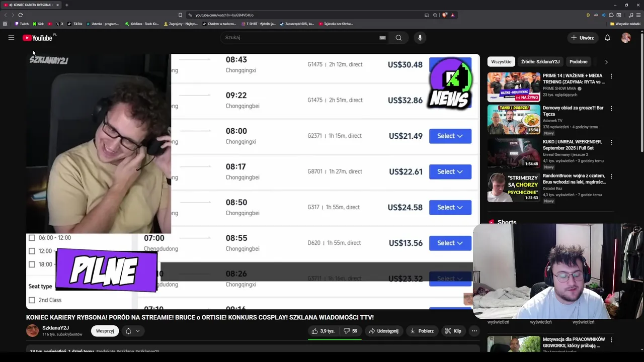Open STRIMERZY SĄ CHORZY thumbnail
This screenshot has width=644, height=362.
point(513,188)
